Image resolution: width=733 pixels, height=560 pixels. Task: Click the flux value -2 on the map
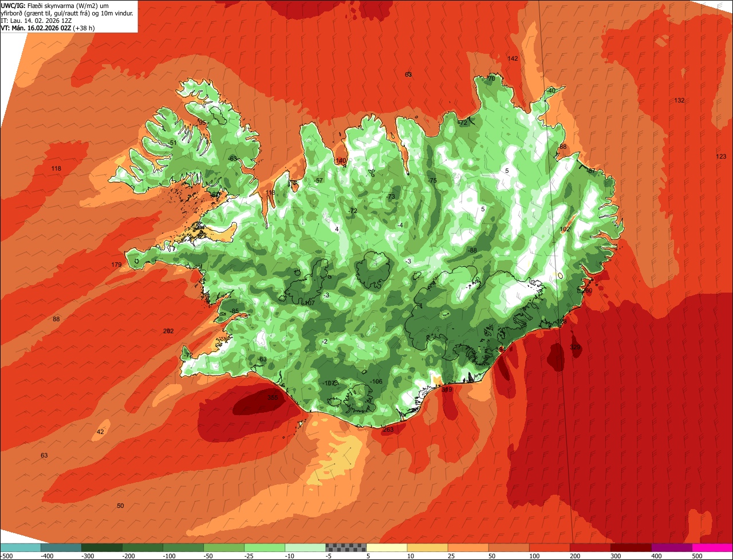(x=325, y=341)
